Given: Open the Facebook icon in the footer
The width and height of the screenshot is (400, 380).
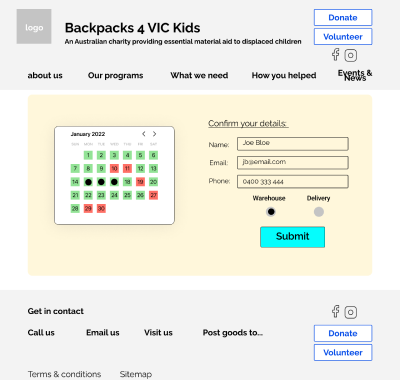Looking at the screenshot, I should pos(336,311).
